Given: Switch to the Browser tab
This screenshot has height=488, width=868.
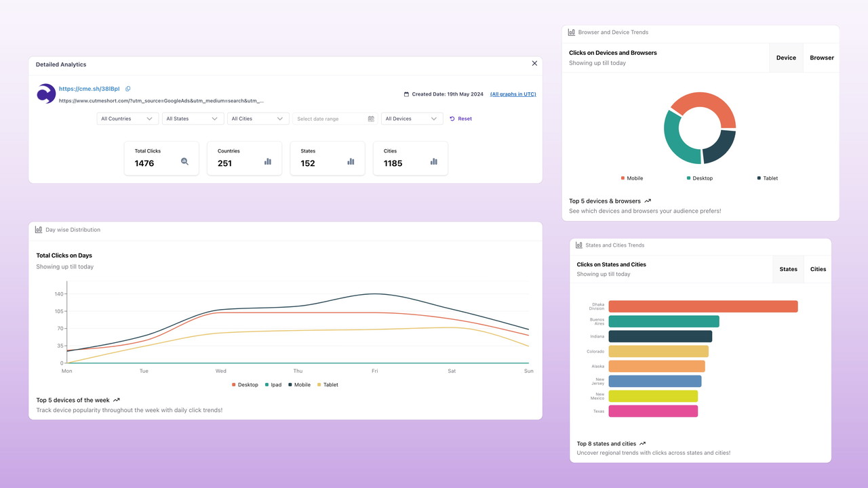Looking at the screenshot, I should pyautogui.click(x=821, y=58).
